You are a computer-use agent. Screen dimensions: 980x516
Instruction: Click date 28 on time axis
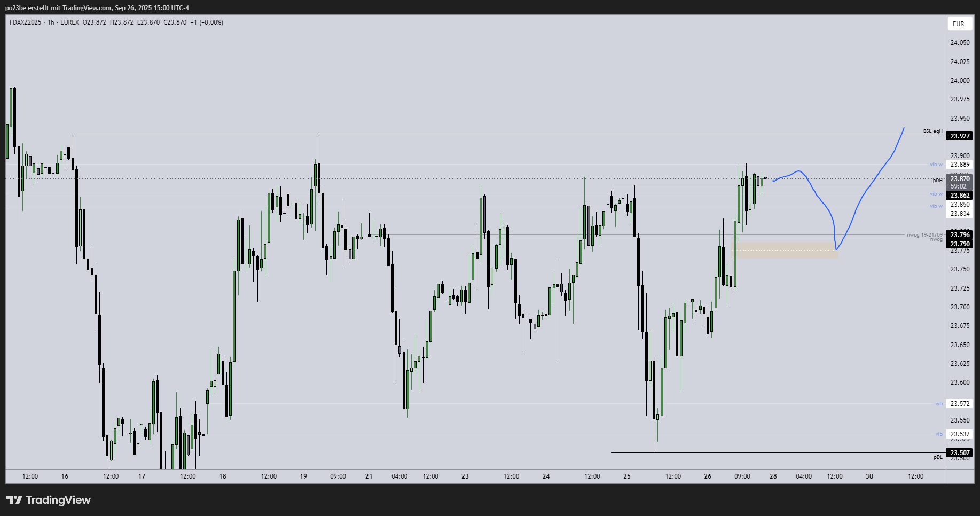773,476
